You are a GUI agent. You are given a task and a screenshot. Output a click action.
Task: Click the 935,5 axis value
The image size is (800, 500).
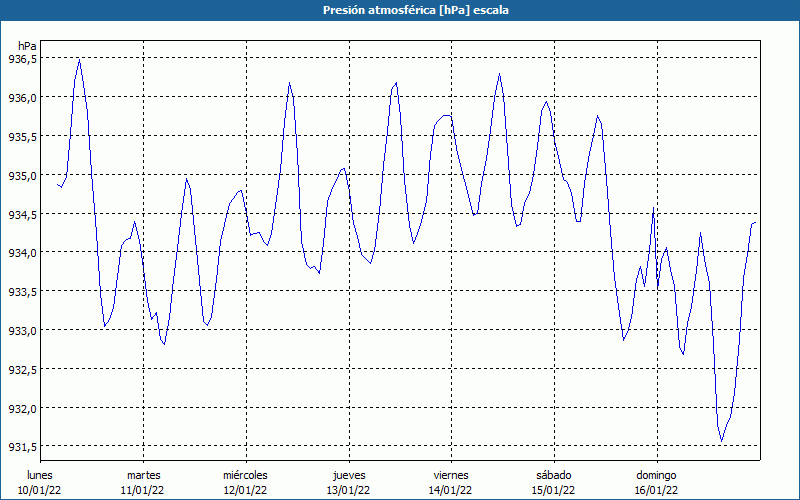pyautogui.click(x=22, y=136)
